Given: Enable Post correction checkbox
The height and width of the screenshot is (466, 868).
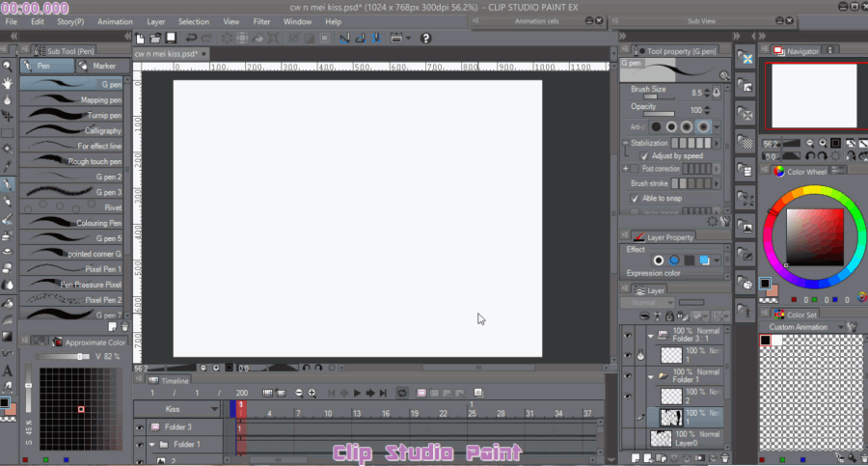Looking at the screenshot, I should click(x=635, y=169).
